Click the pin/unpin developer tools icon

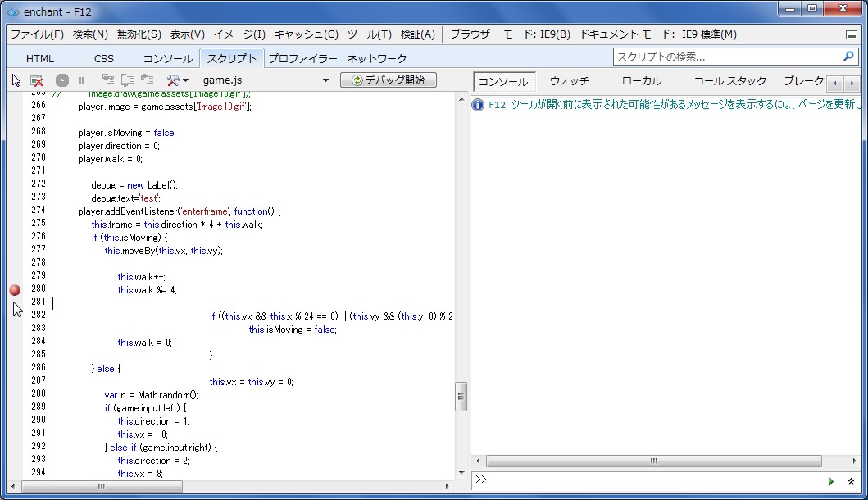pyautogui.click(x=852, y=34)
